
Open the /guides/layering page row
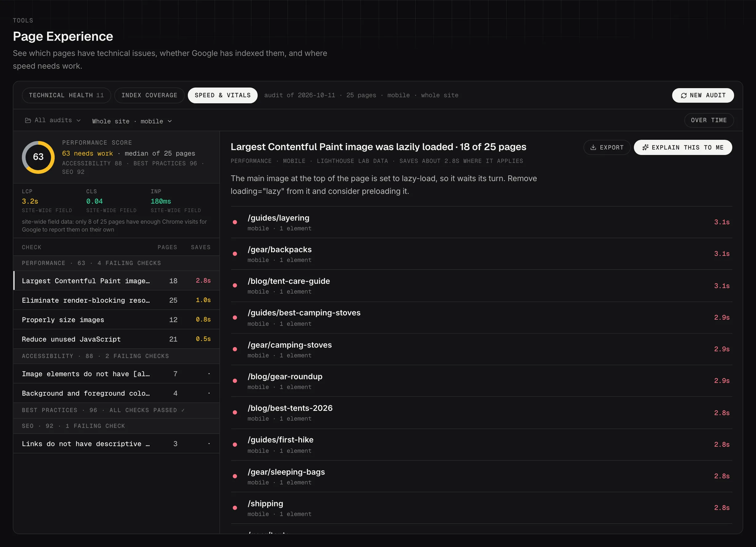[x=481, y=222]
